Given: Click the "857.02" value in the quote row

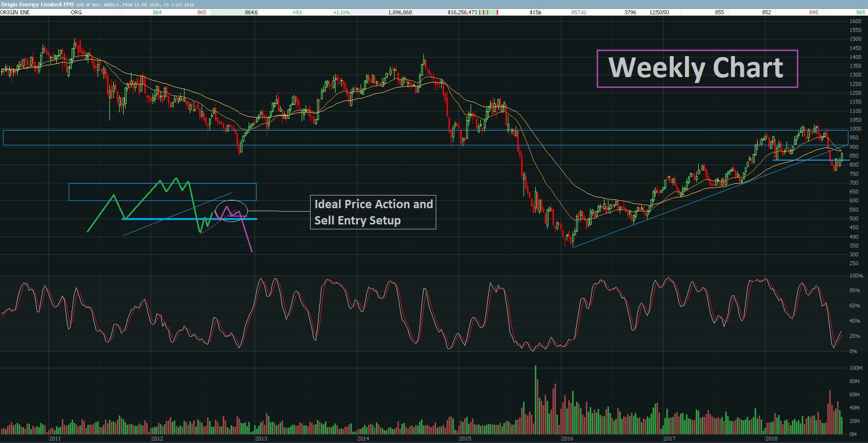Looking at the screenshot, I should 579,12.
